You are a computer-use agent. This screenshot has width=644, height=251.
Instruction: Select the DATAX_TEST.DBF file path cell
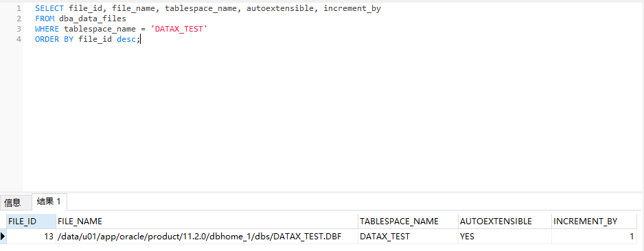207,237
